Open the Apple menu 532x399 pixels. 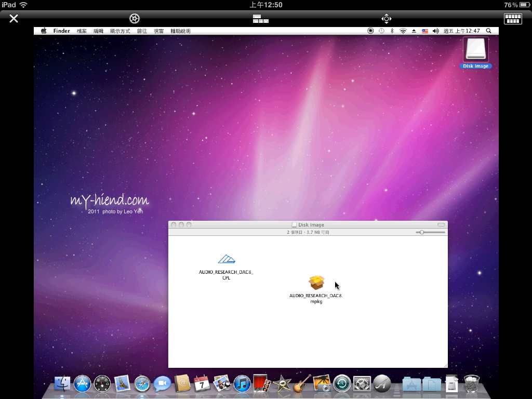pos(44,31)
